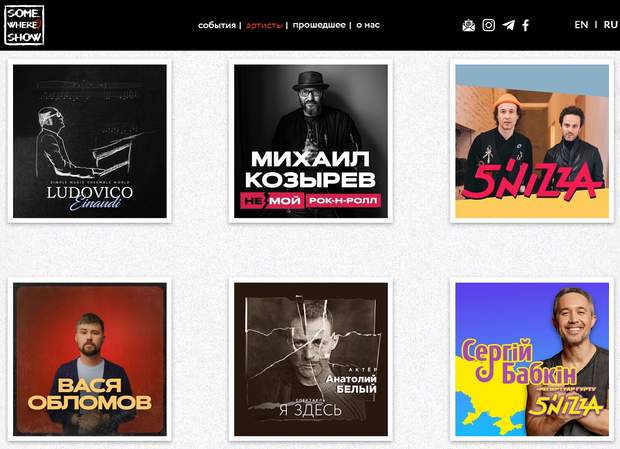Open the mail subscription envelope icon

(x=469, y=25)
